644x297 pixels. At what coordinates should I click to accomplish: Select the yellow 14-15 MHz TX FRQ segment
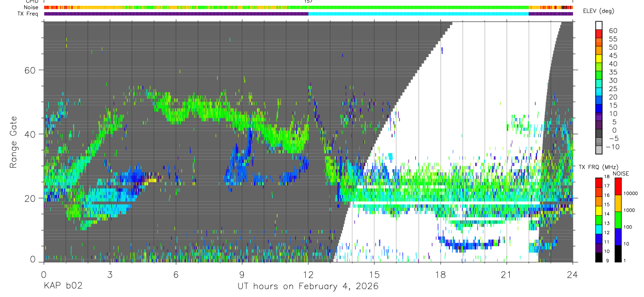point(599,211)
